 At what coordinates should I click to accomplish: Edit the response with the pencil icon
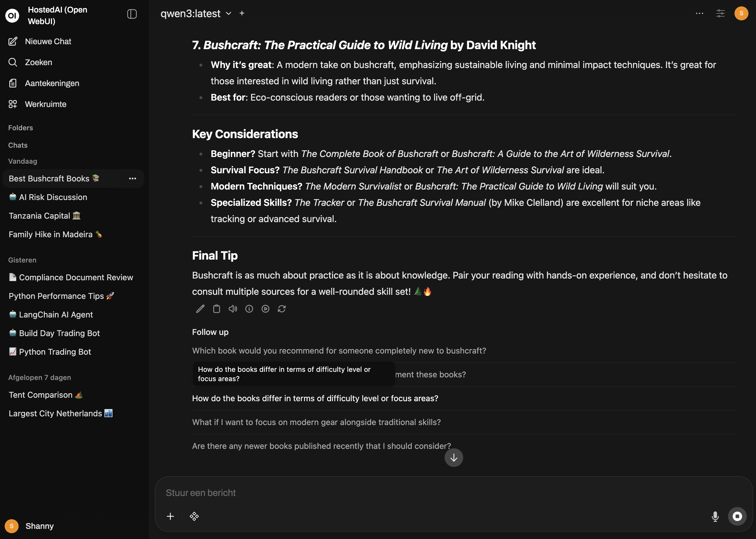click(x=200, y=309)
